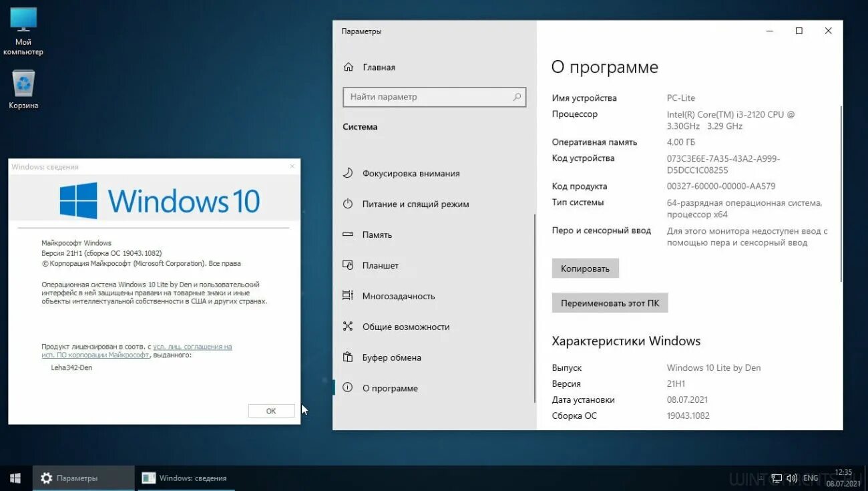Click the device name value PC-Lite
This screenshot has width=868, height=491.
pyautogui.click(x=681, y=98)
